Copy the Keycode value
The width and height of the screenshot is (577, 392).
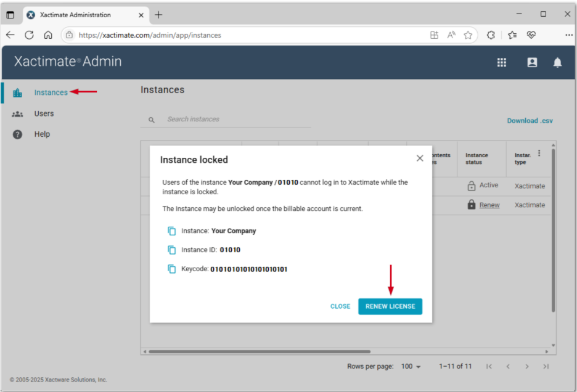pos(171,269)
